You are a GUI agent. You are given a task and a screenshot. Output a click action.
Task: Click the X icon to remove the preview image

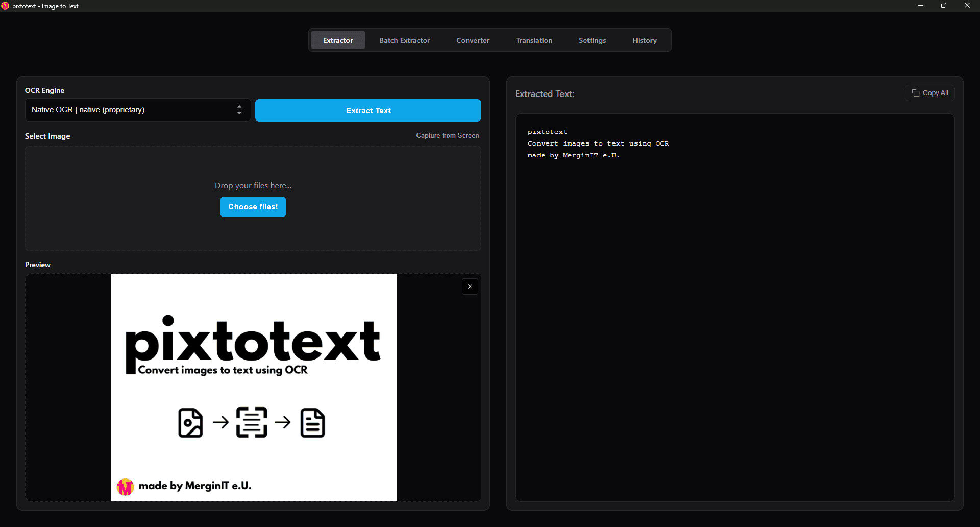pos(470,286)
